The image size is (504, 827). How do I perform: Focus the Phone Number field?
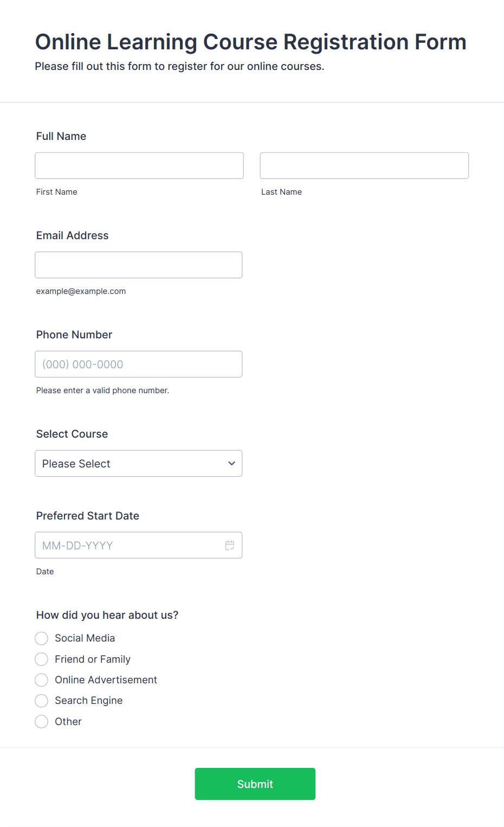click(138, 364)
